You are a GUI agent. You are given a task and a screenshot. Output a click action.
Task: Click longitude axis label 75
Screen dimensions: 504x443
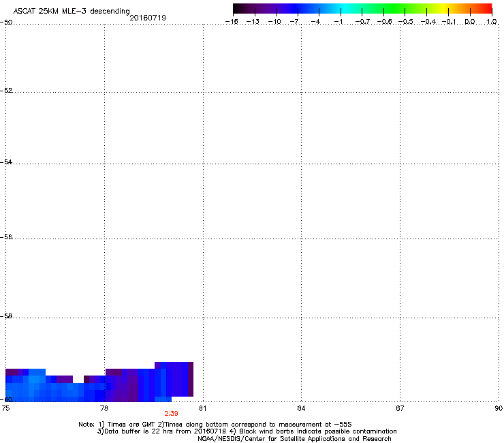(5, 408)
